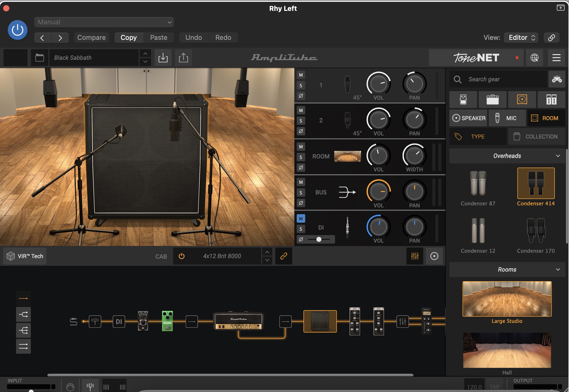Solo mic channel 1
Image resolution: width=569 pixels, height=392 pixels.
tap(301, 85)
